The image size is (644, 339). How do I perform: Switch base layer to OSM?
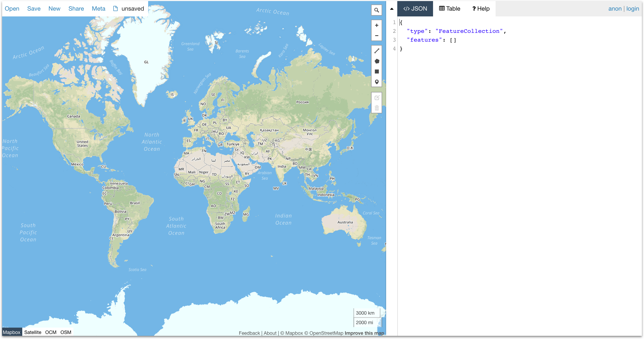[66, 332]
